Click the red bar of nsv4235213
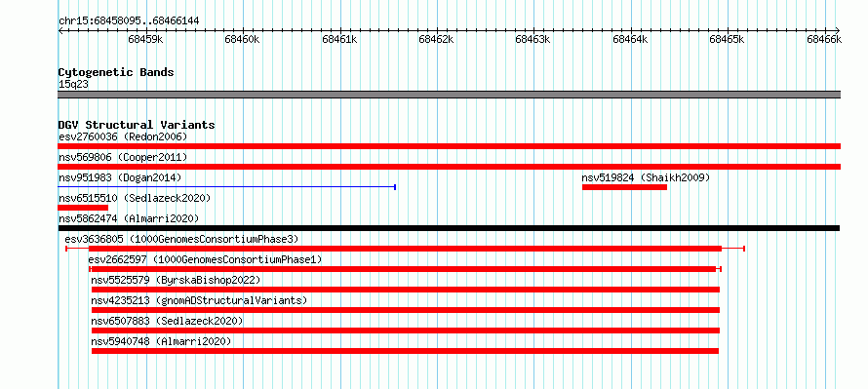The height and width of the screenshot is (389, 868). pos(405,310)
